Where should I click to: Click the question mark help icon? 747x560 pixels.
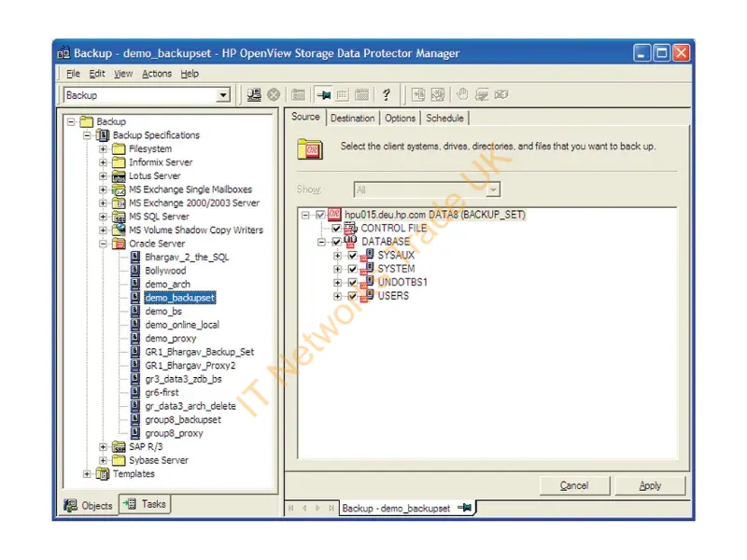(387, 95)
